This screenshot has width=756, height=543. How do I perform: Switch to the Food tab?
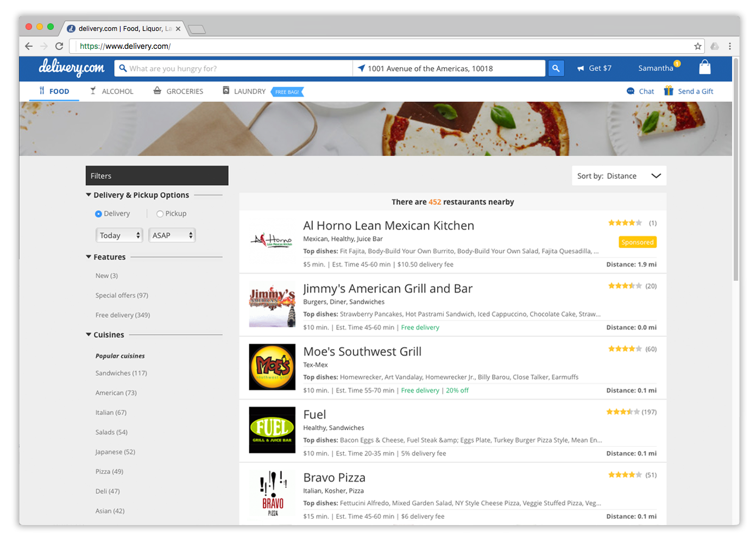point(54,91)
